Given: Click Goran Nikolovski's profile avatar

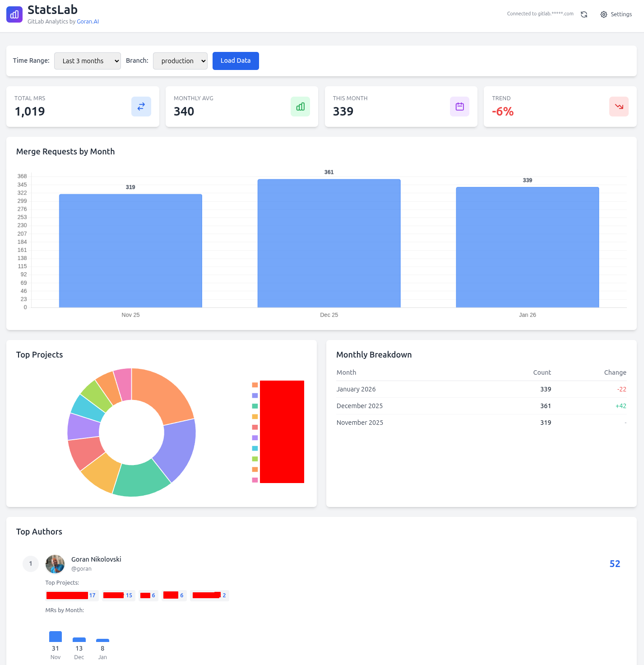Looking at the screenshot, I should point(55,564).
